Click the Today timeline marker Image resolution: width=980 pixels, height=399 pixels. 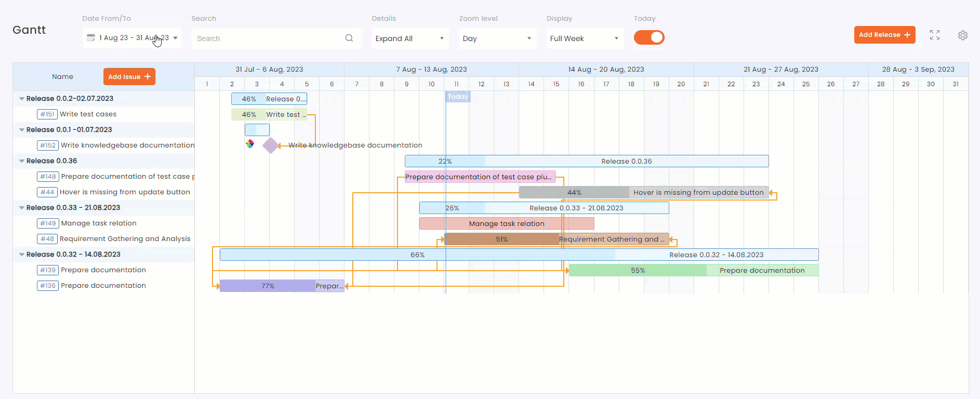pos(458,97)
